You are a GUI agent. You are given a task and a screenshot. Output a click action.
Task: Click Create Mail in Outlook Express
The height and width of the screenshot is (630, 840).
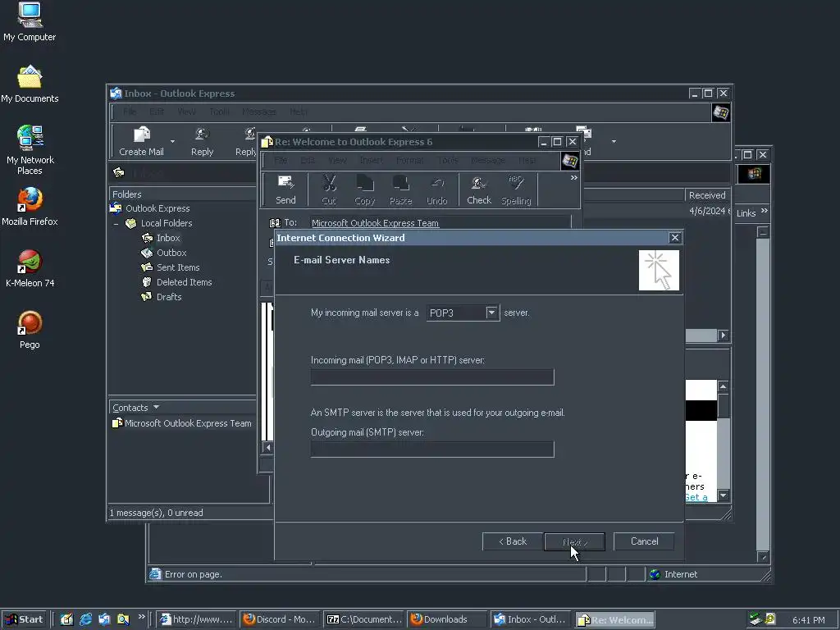click(x=141, y=141)
